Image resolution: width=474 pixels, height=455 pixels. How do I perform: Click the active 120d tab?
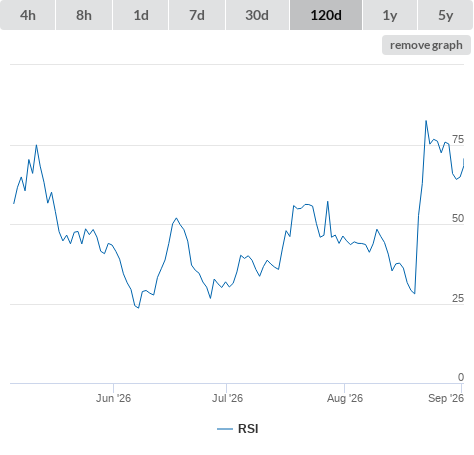point(326,15)
